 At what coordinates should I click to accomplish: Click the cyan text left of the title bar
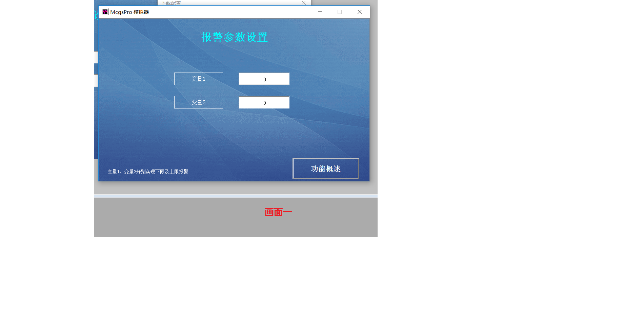click(96, 15)
